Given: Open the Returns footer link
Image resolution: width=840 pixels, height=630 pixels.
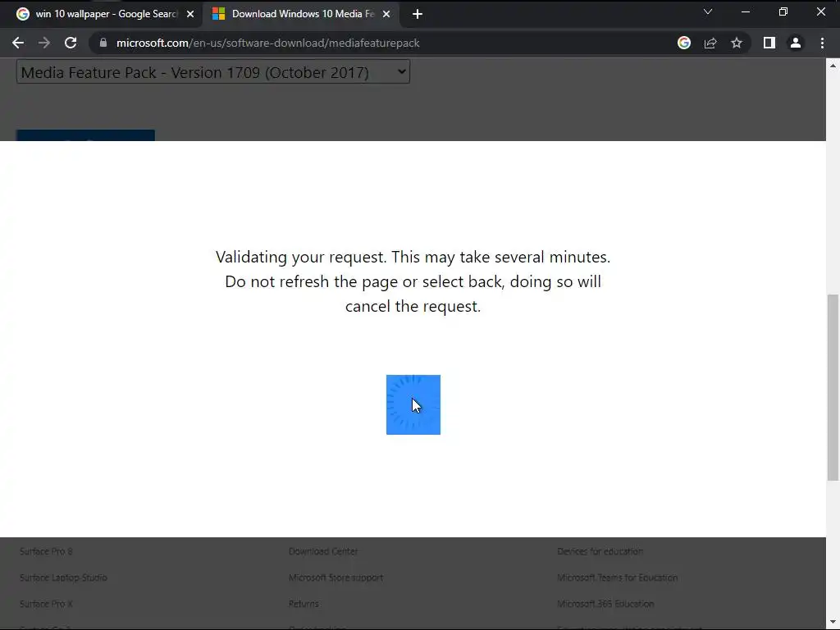Looking at the screenshot, I should coord(304,604).
